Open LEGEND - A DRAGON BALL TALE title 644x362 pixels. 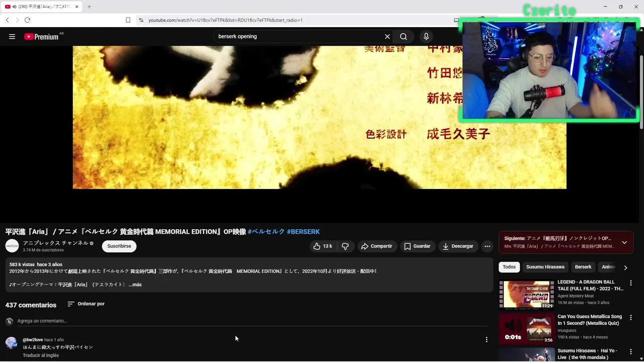tap(590, 286)
